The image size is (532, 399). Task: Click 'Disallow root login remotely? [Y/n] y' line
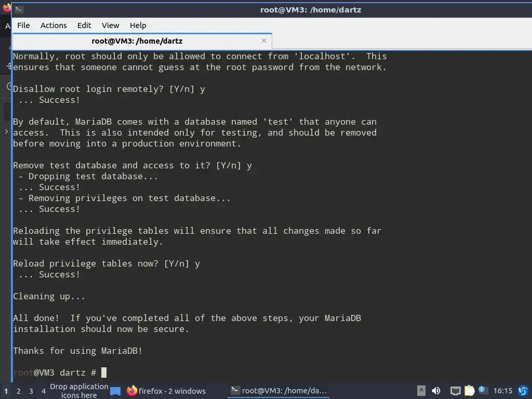(x=109, y=89)
